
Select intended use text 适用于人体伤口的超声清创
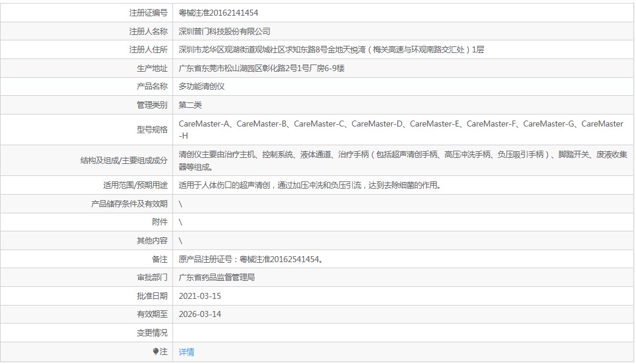(310, 185)
